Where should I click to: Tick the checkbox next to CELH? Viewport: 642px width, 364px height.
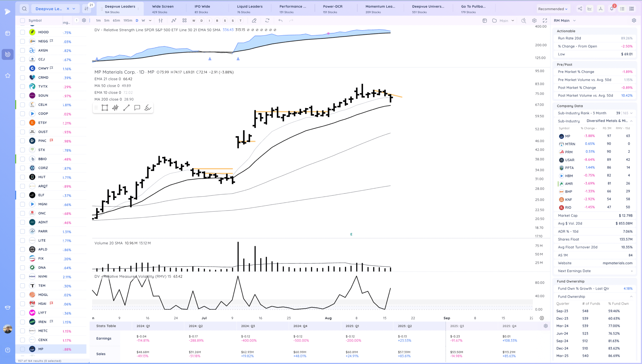23,105
